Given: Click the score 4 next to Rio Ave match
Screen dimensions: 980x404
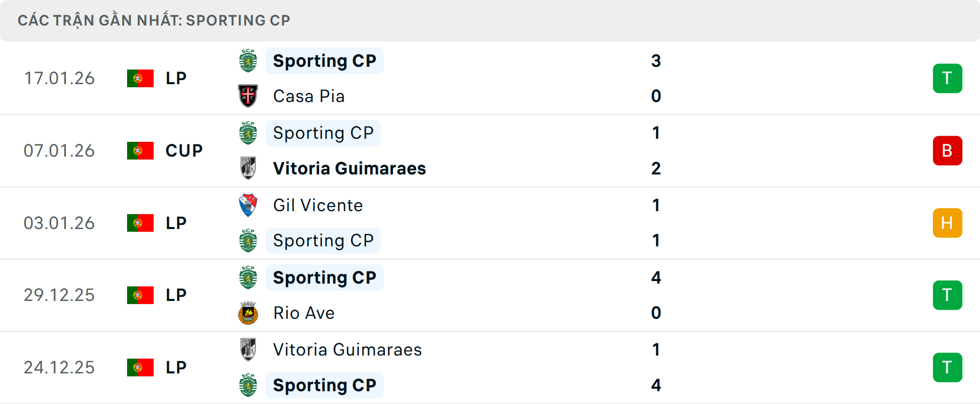Looking at the screenshot, I should pos(656,278).
